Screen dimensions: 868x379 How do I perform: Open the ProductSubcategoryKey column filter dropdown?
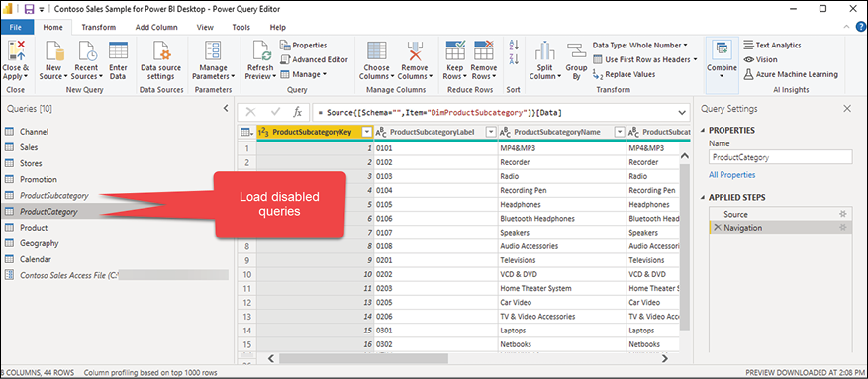pos(366,132)
